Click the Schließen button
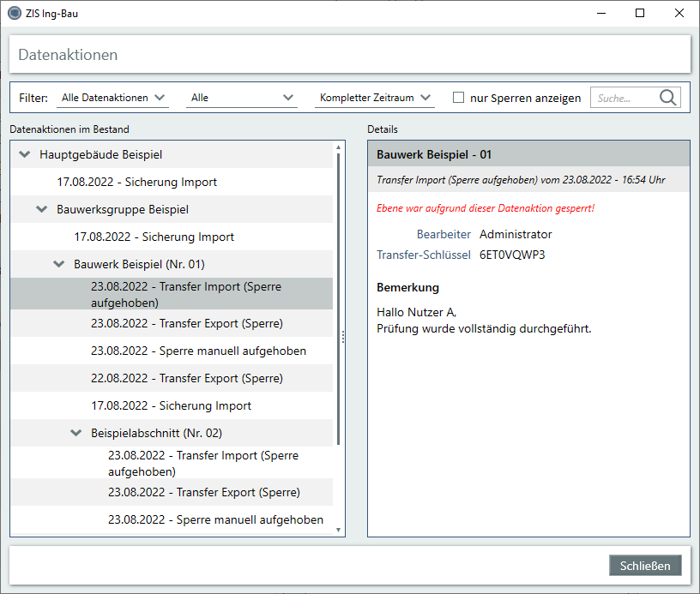This screenshot has height=594, width=700. tap(645, 566)
